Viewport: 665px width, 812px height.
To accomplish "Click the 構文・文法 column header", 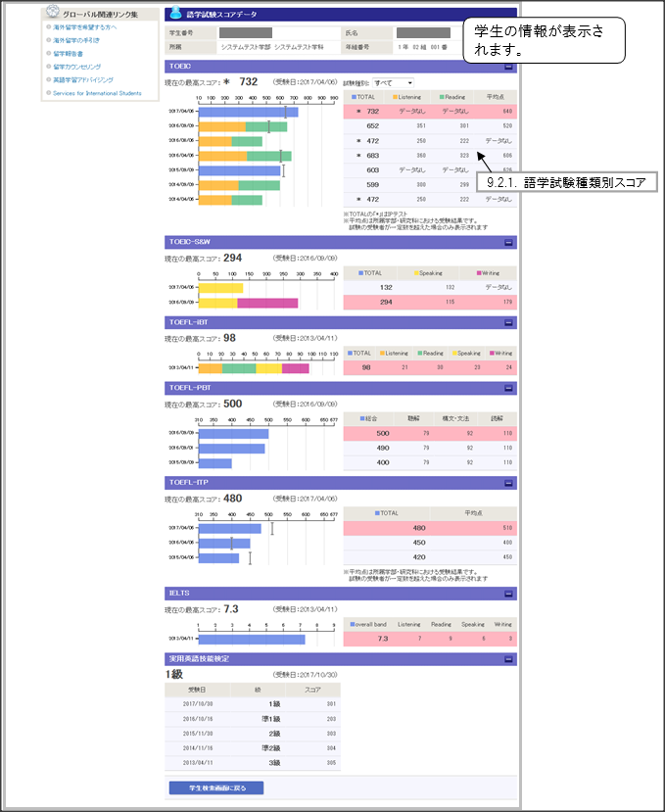I will 455,418.
